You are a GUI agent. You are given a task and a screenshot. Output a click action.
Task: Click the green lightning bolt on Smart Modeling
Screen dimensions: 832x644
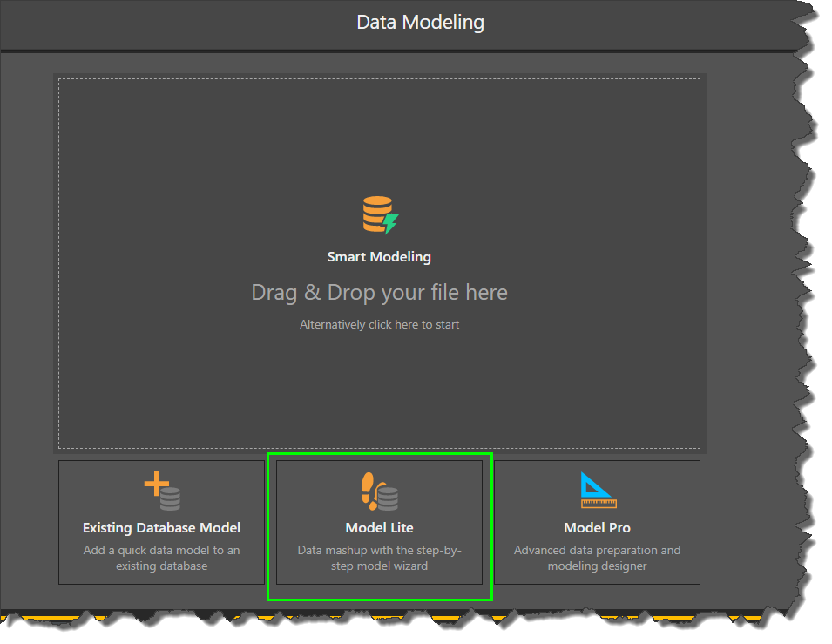pyautogui.click(x=390, y=224)
